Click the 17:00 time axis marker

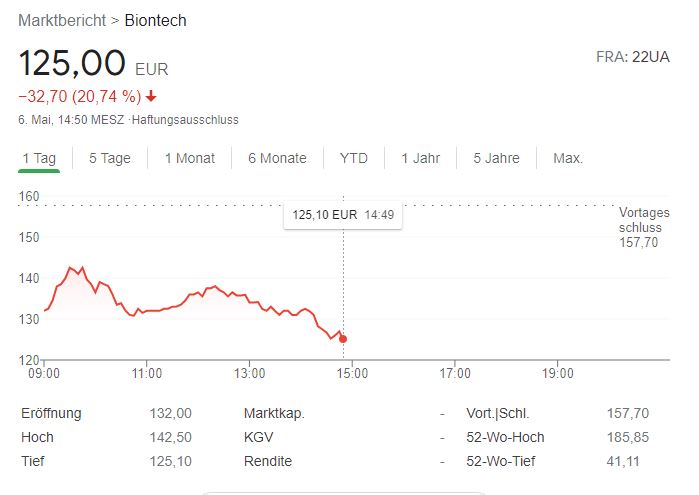point(455,373)
